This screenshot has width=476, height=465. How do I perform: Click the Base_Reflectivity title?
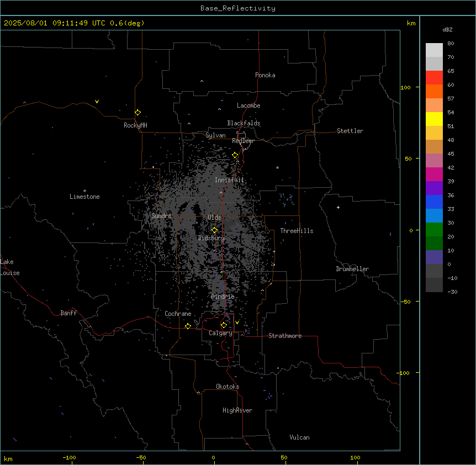pos(238,8)
